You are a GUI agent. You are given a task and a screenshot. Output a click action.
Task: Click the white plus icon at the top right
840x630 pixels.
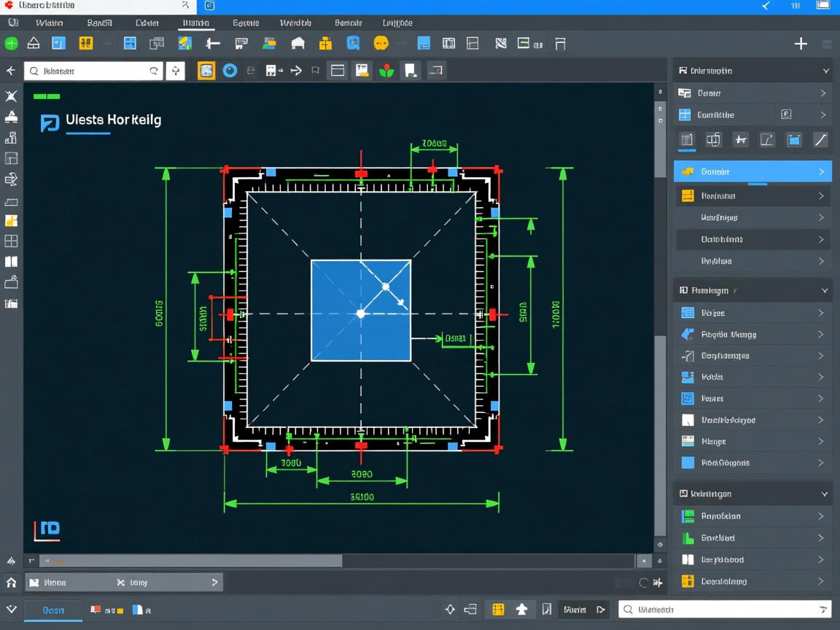(801, 44)
